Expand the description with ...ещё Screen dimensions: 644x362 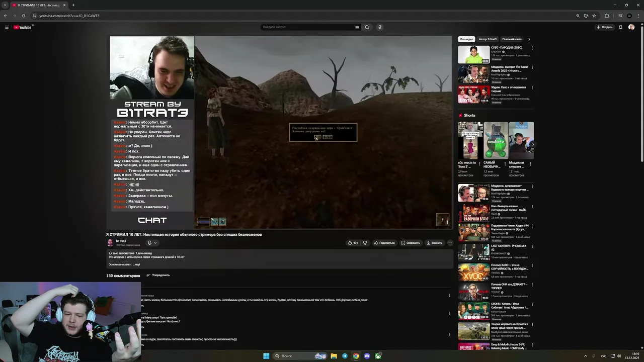pos(137,264)
